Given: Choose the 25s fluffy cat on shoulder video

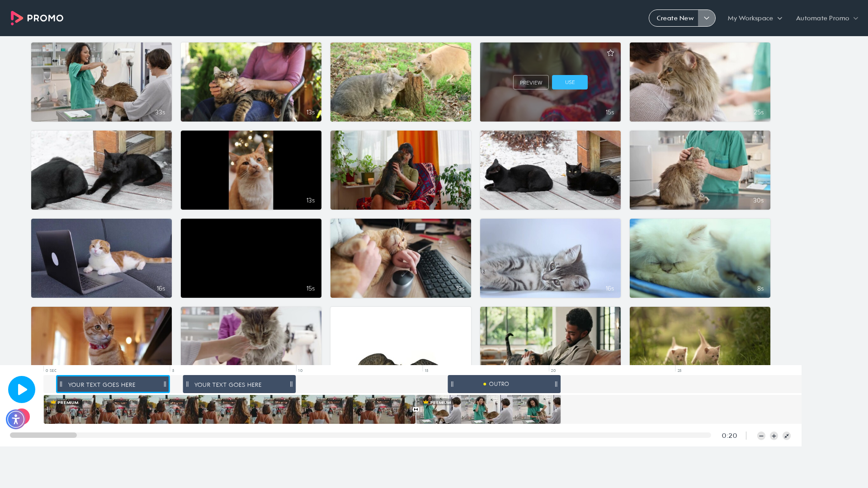Looking at the screenshot, I should tap(700, 82).
